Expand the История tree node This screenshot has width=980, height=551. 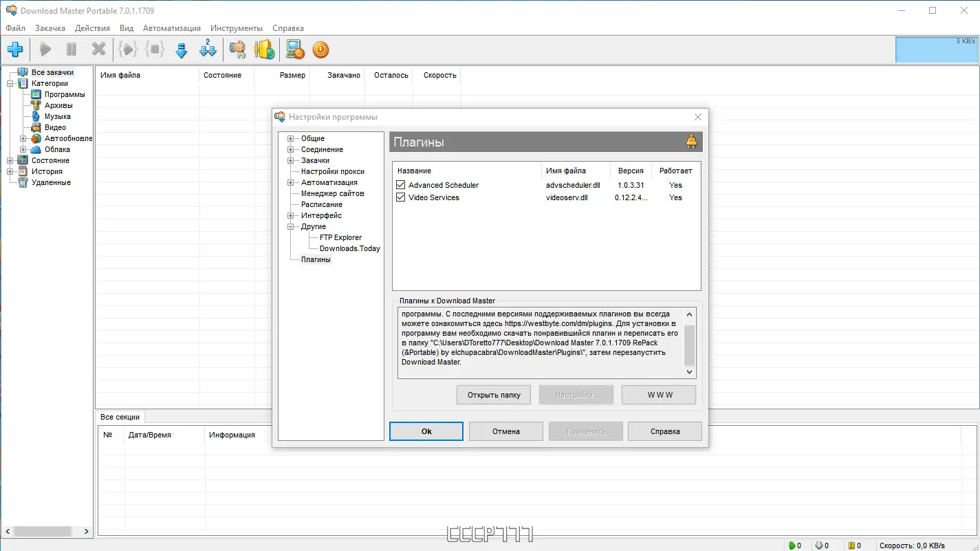10,171
